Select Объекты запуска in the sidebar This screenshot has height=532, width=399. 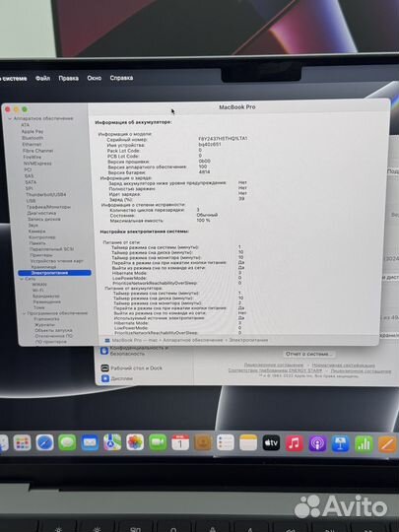tap(53, 330)
